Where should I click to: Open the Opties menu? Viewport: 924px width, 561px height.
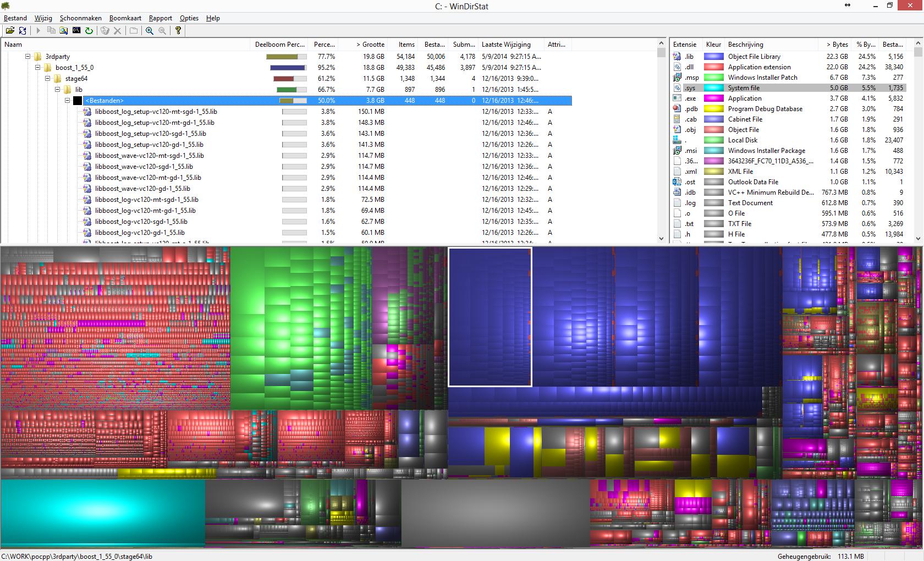(189, 18)
